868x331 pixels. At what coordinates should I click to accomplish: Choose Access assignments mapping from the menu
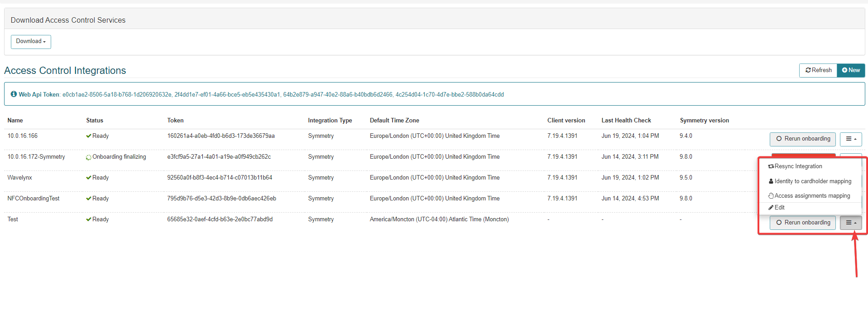click(812, 196)
